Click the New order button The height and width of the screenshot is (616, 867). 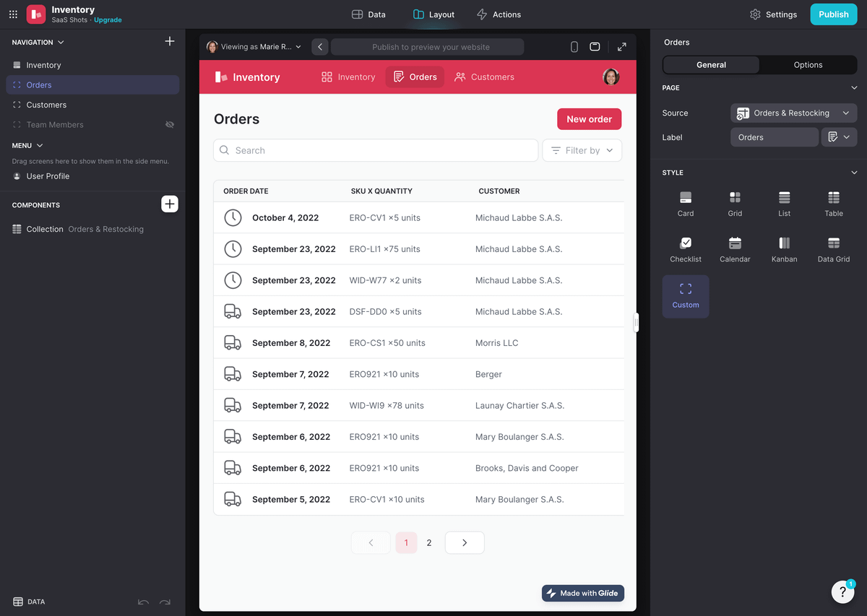tap(589, 119)
